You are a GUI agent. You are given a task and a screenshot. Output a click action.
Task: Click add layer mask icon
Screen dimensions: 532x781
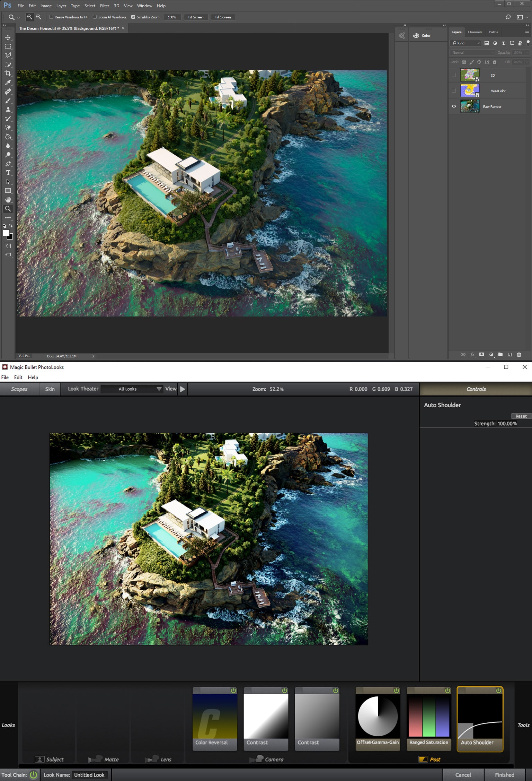(x=481, y=354)
